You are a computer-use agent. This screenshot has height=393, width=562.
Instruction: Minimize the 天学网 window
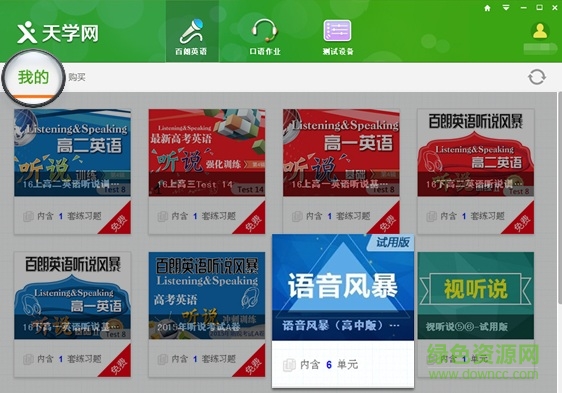point(524,8)
